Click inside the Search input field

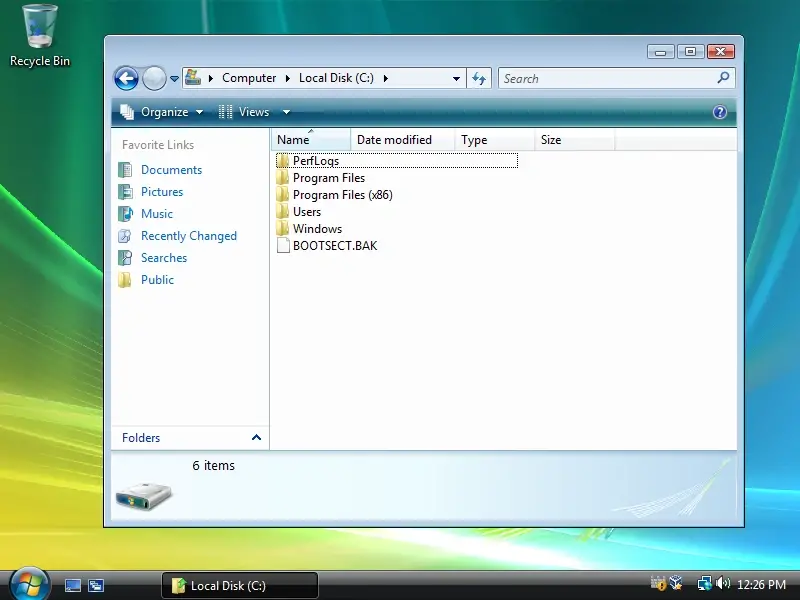point(600,78)
